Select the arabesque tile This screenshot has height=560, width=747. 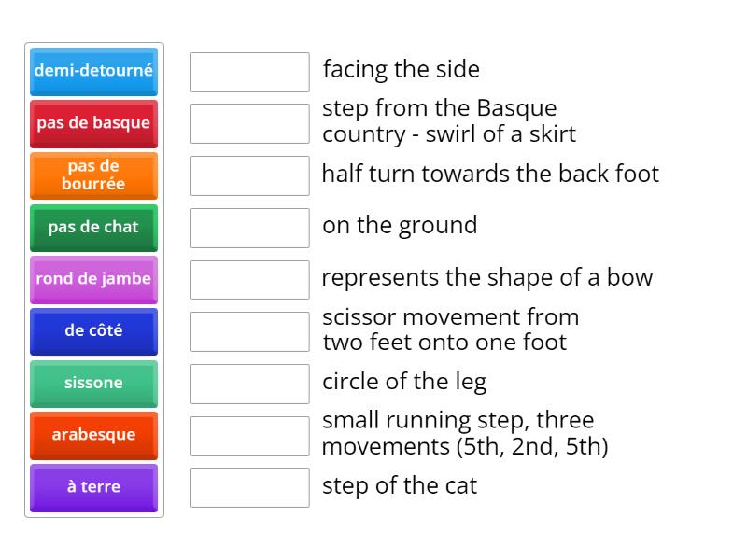(x=94, y=436)
